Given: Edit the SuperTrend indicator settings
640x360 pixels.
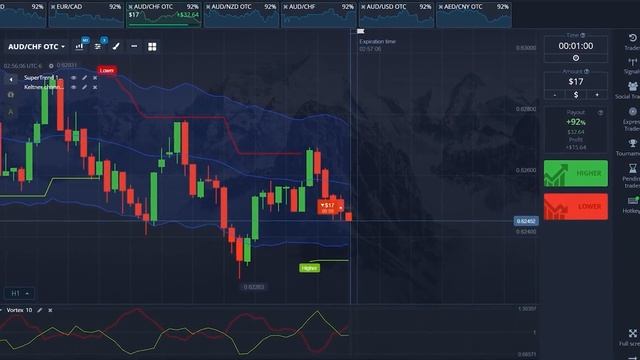Looking at the screenshot, I should [x=84, y=78].
